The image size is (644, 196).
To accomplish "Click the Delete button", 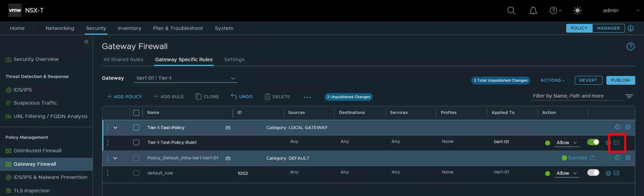I will [277, 97].
